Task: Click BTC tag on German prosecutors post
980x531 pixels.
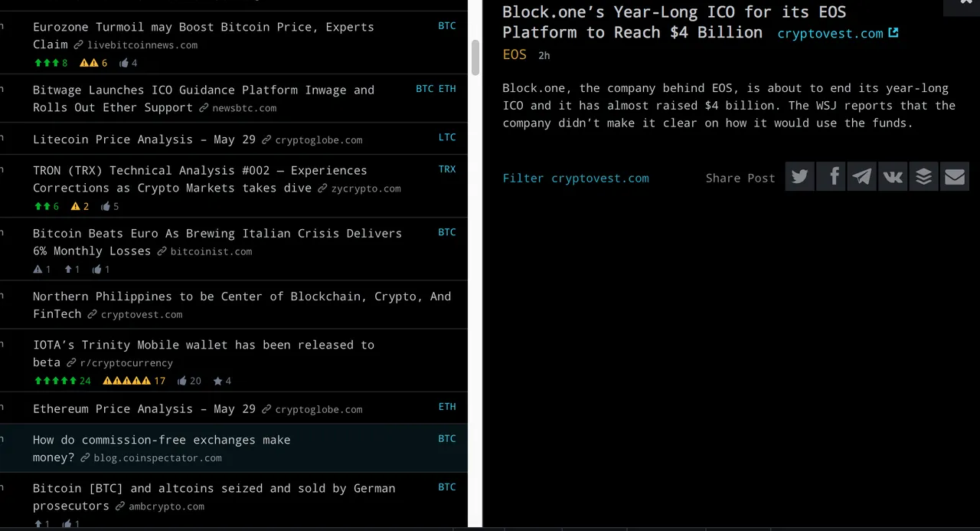Action: click(x=447, y=487)
